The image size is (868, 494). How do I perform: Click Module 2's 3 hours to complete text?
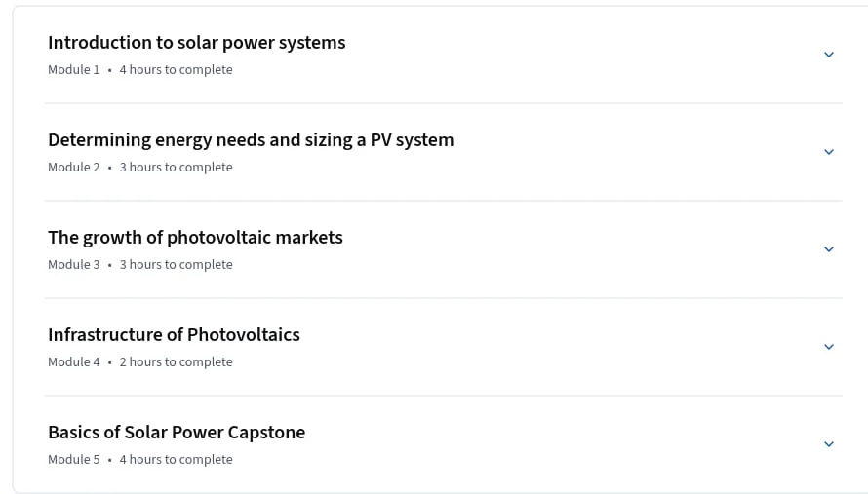176,167
